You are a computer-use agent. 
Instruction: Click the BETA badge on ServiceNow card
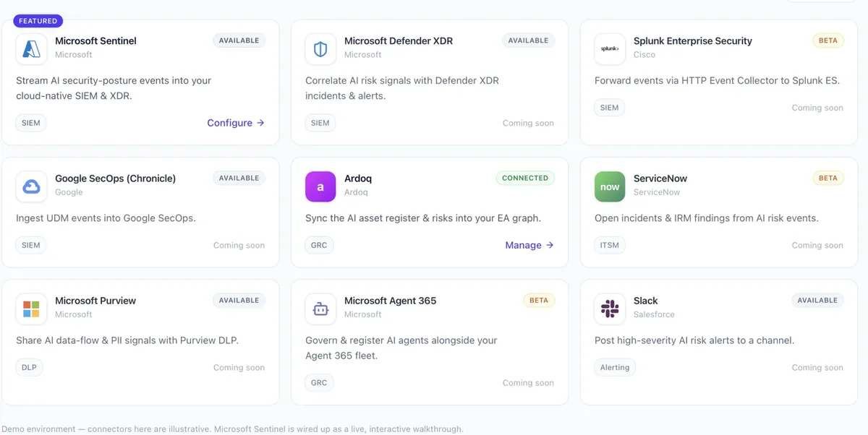[x=828, y=178]
